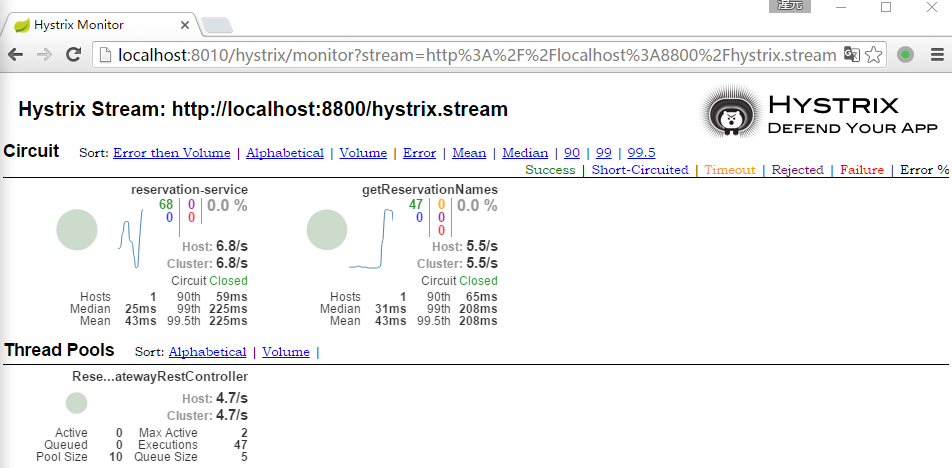Click success count 68 in reservation-service
The image size is (952, 468).
pos(166,205)
